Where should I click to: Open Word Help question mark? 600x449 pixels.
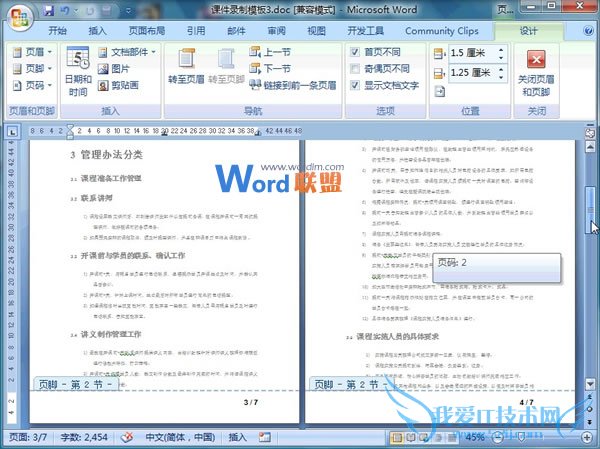click(x=589, y=31)
